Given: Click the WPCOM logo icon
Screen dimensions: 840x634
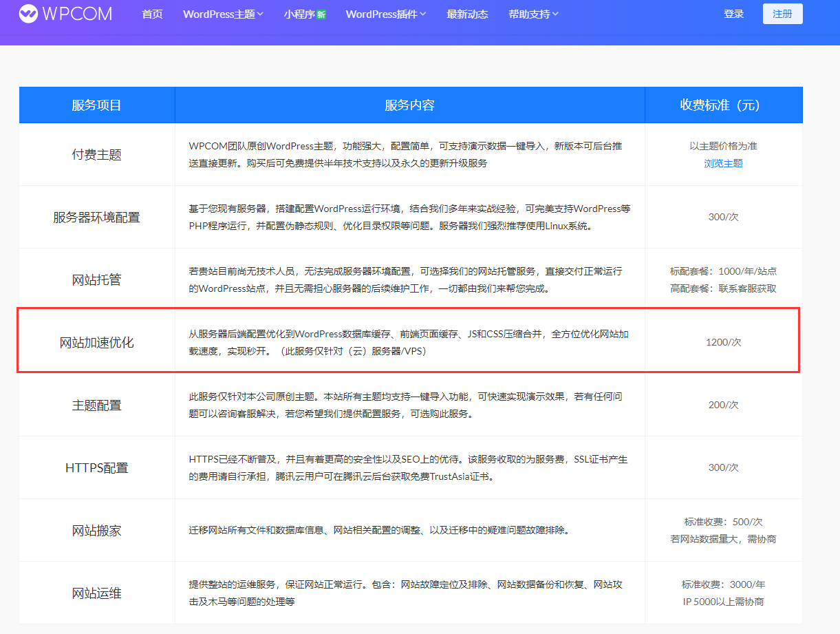Looking at the screenshot, I should 28,14.
